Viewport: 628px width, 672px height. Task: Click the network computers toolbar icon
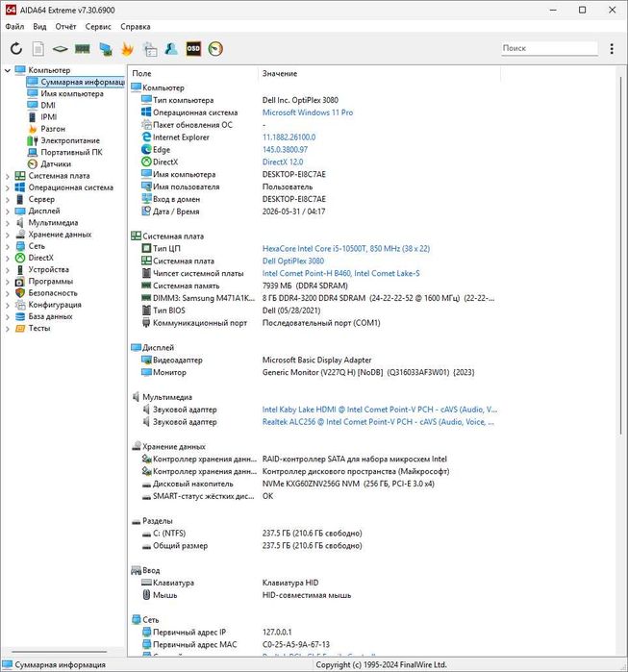(x=106, y=49)
